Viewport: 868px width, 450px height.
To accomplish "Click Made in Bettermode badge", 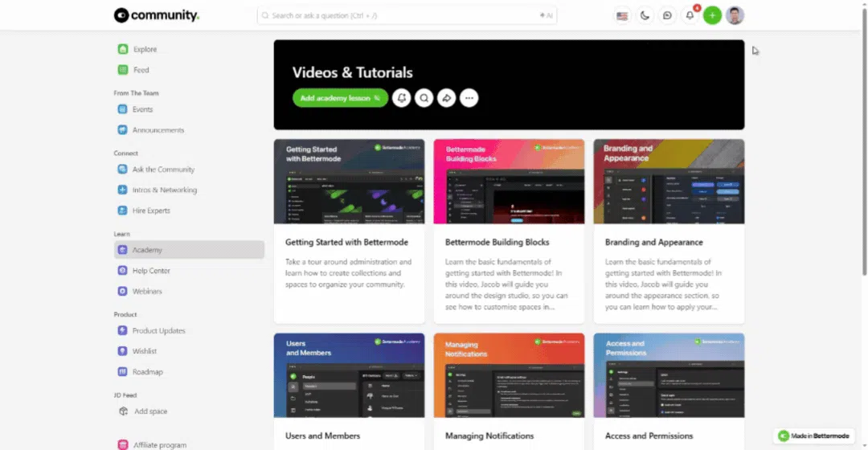I will (813, 436).
